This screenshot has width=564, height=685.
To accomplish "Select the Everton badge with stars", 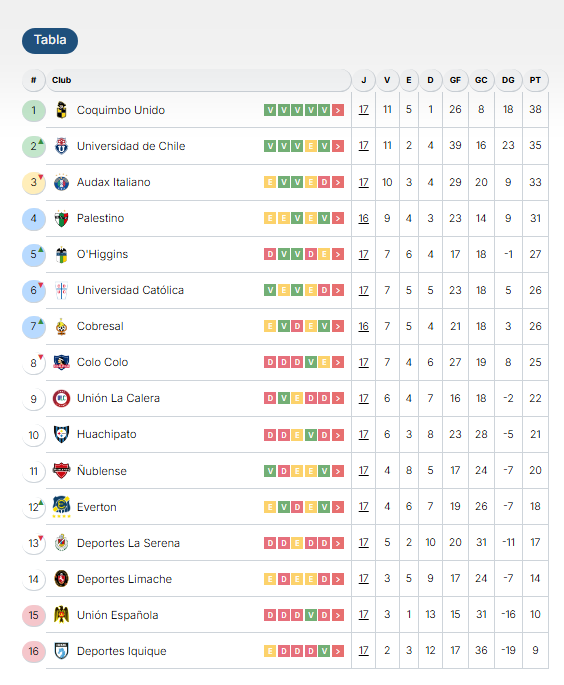I will pyautogui.click(x=62, y=507).
